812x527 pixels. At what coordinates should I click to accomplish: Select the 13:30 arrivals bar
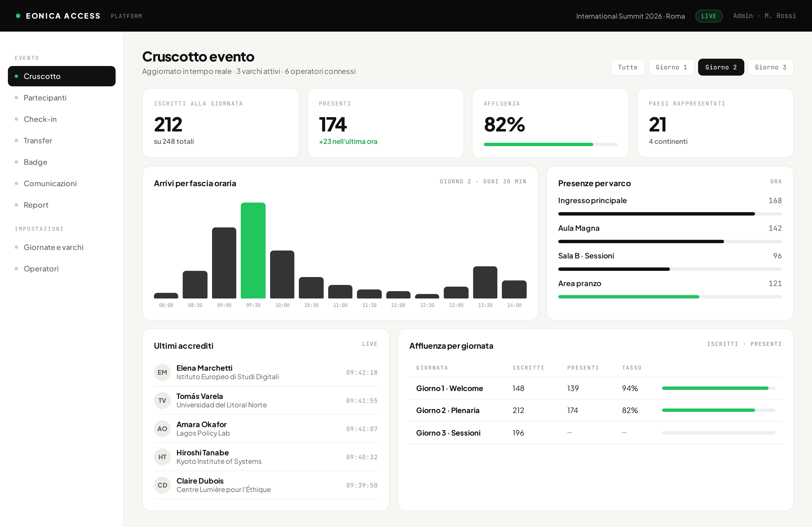click(x=485, y=283)
